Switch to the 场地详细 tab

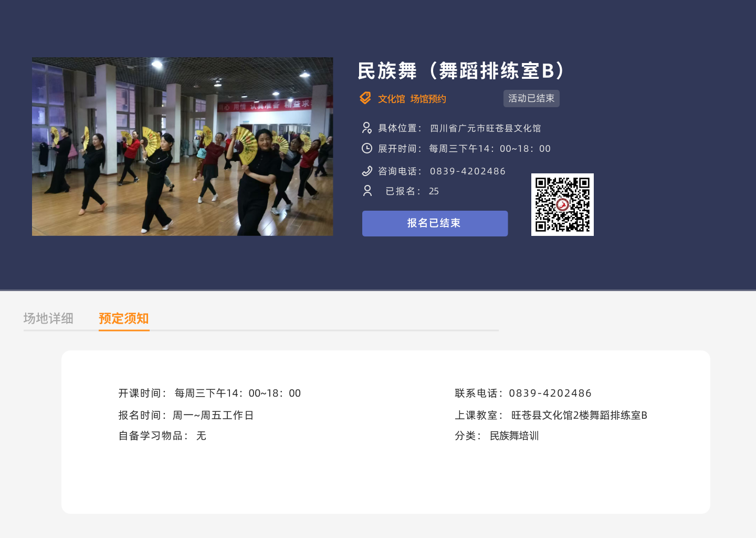[48, 318]
